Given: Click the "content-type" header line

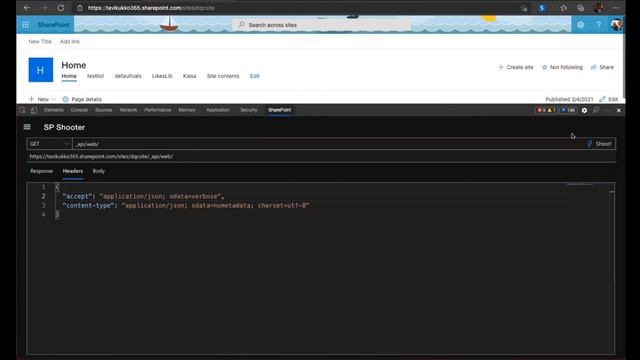Looking at the screenshot, I should click(x=186, y=205).
